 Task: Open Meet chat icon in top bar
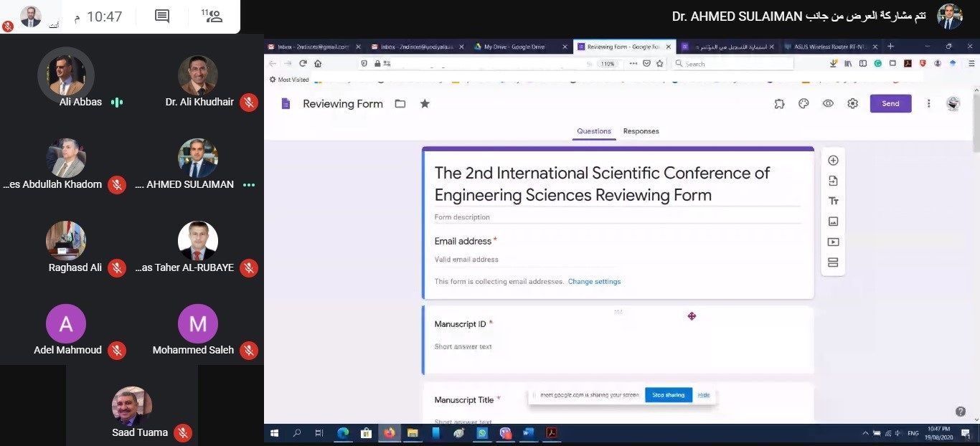[162, 16]
